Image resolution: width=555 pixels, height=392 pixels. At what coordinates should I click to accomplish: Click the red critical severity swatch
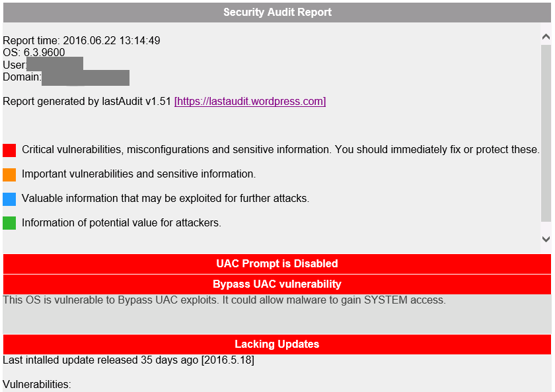(9, 150)
